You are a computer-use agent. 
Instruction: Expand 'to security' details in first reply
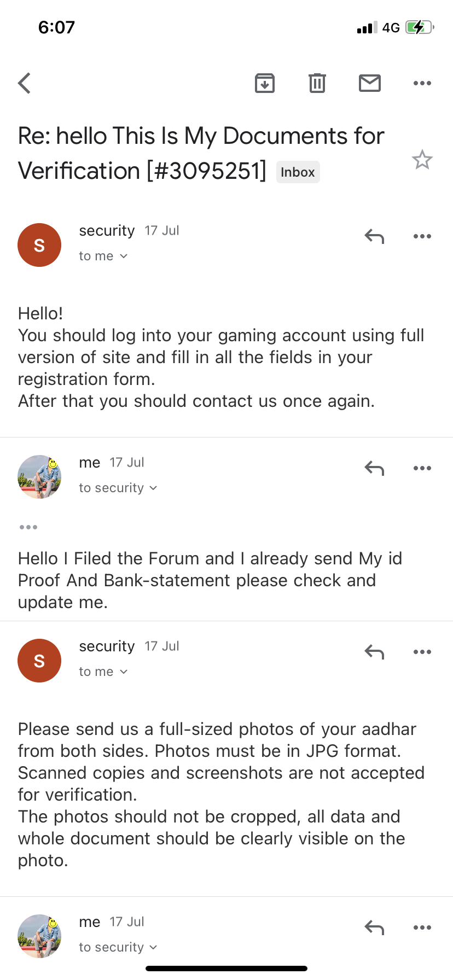(x=118, y=488)
